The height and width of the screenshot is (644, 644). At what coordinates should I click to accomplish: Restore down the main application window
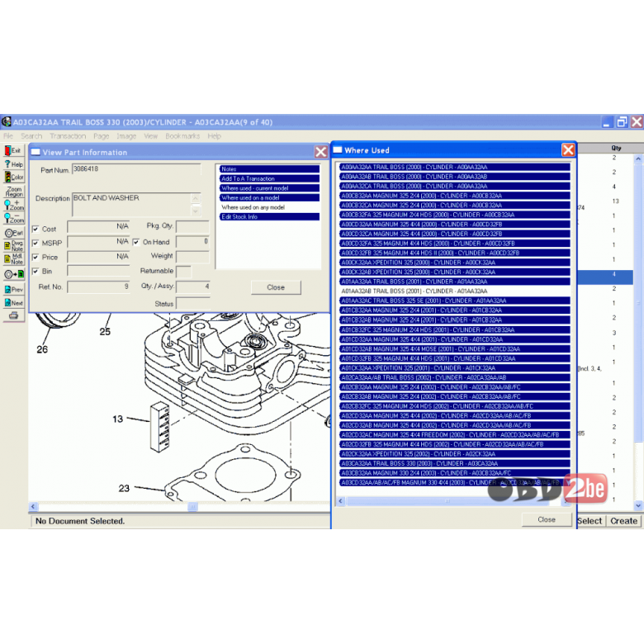click(623, 122)
